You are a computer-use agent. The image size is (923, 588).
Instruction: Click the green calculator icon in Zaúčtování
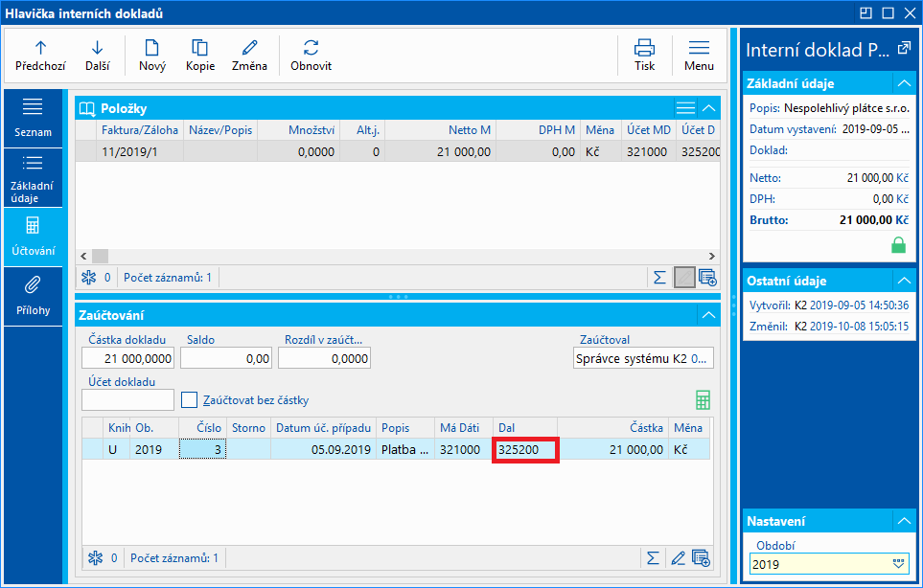703,400
